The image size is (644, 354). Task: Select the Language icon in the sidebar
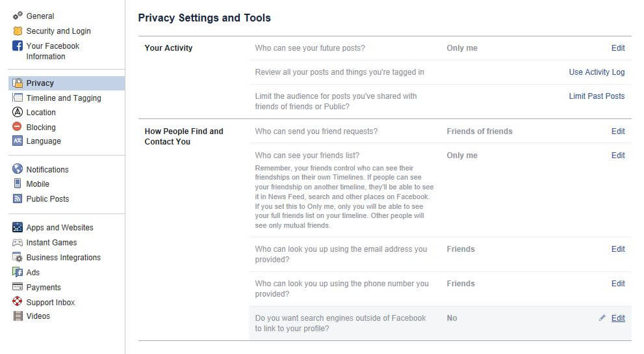tap(18, 141)
